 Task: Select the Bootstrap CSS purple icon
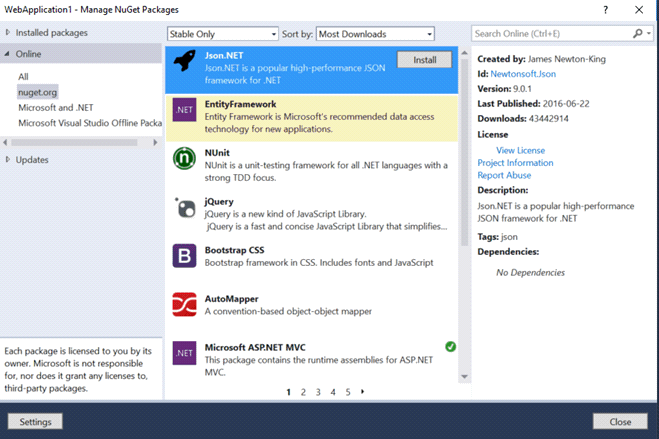184,256
